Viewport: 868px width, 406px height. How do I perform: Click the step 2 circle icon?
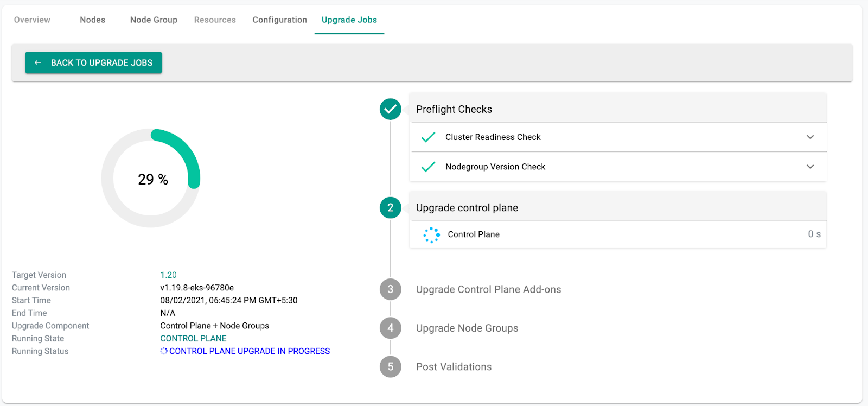[390, 207]
